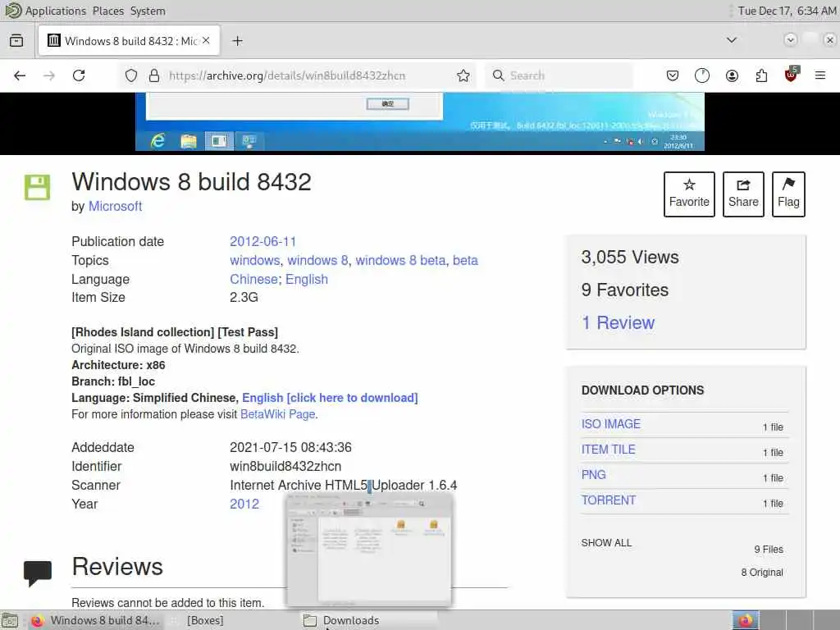Go back to the previous page
840x630 pixels.
[20, 75]
